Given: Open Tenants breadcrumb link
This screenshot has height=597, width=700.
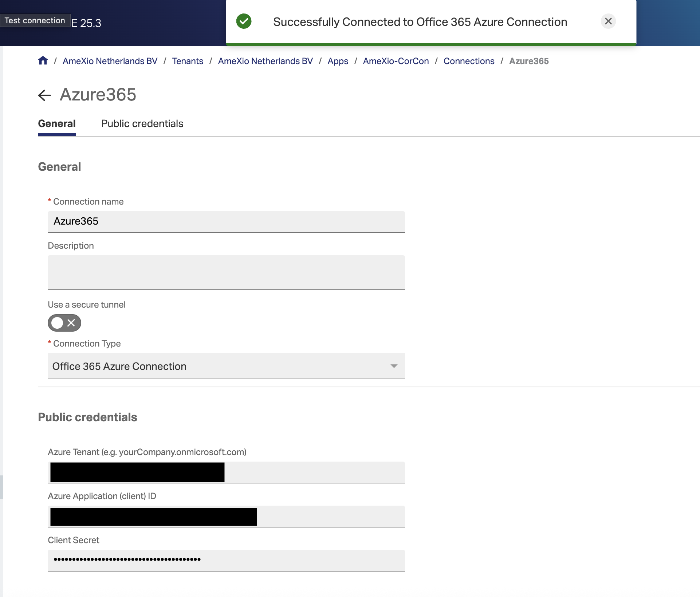Looking at the screenshot, I should click(x=188, y=61).
